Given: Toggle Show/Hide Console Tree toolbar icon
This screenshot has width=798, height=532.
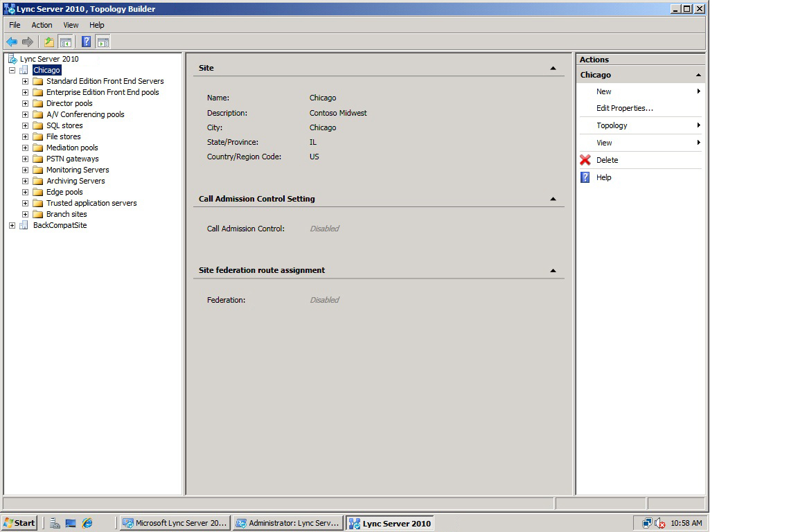Looking at the screenshot, I should [65, 42].
